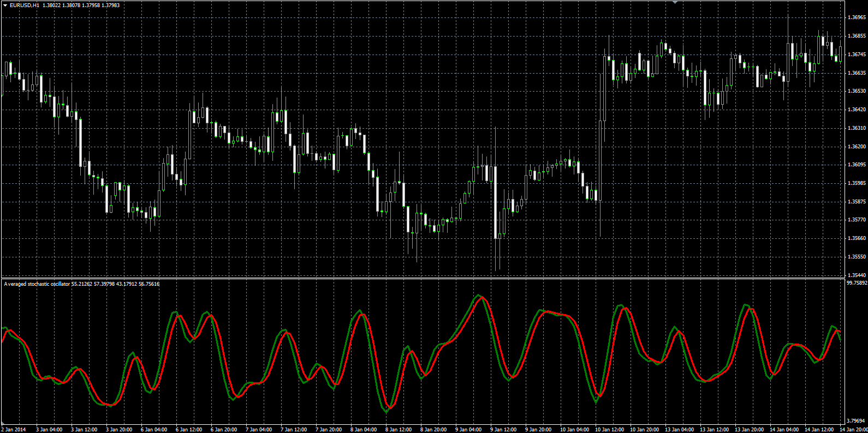Click the 1.36200 price scale label
This screenshot has width=868, height=433.
click(x=857, y=147)
